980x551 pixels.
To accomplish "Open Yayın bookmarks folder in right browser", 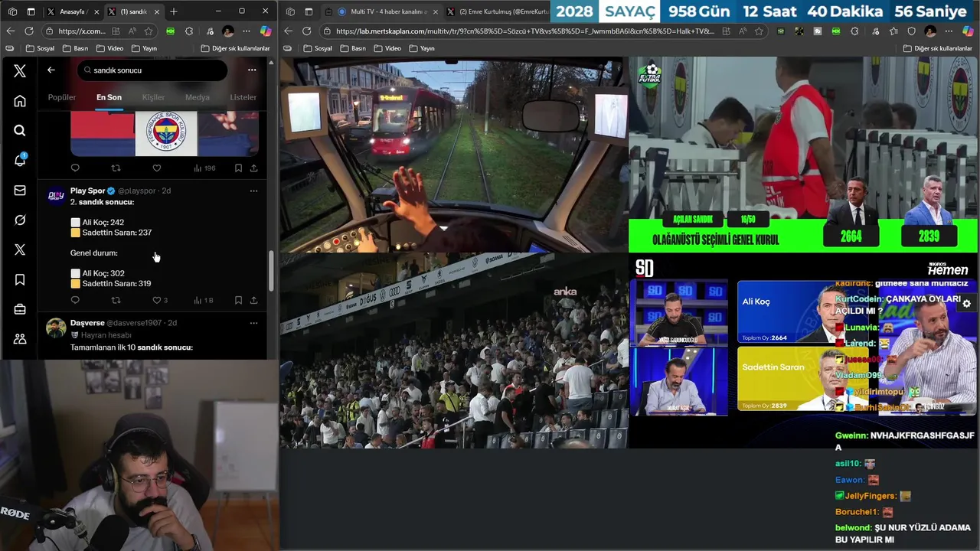I will coord(422,48).
